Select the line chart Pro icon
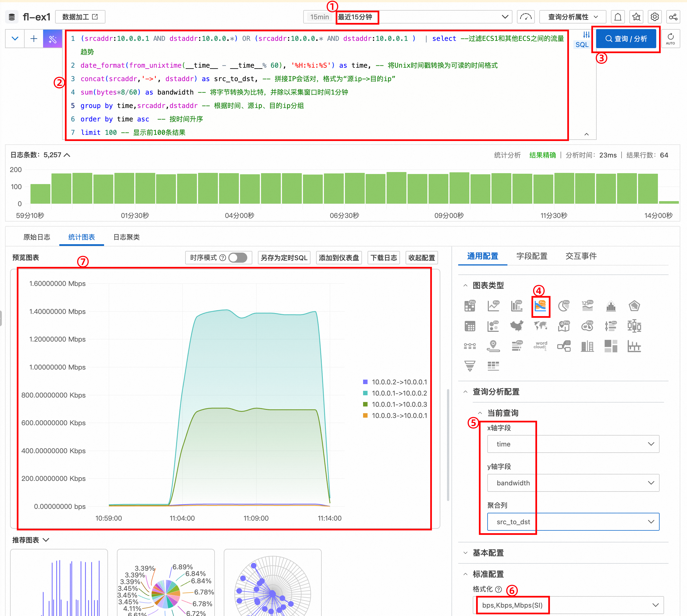 (493, 306)
